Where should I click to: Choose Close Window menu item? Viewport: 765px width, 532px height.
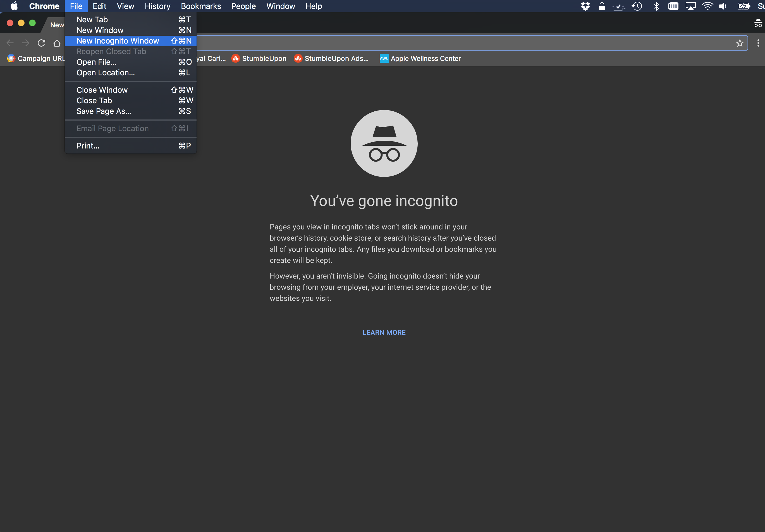[x=131, y=90]
